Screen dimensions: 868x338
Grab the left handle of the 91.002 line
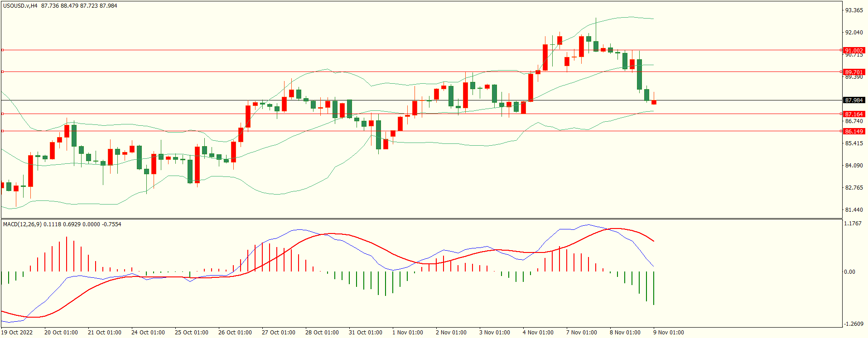click(x=3, y=50)
